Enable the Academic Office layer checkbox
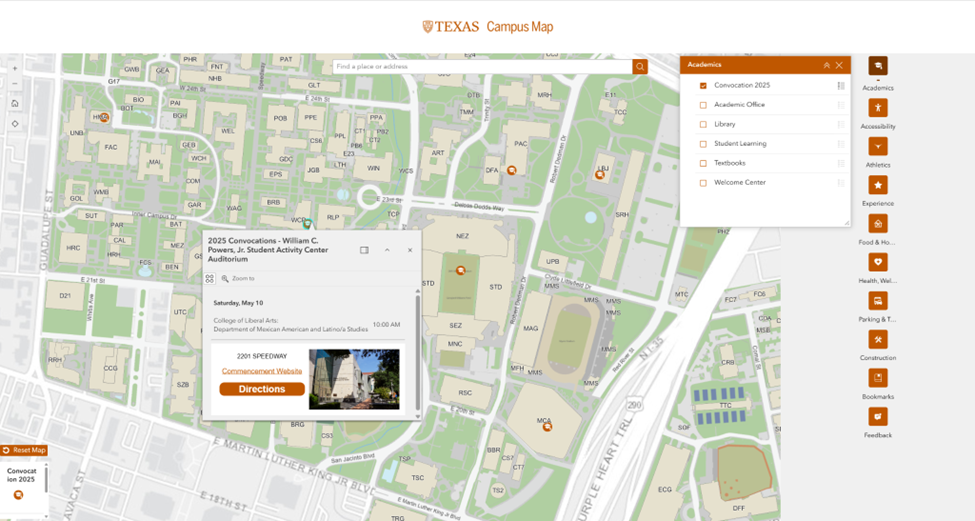This screenshot has width=975, height=521. (x=703, y=105)
